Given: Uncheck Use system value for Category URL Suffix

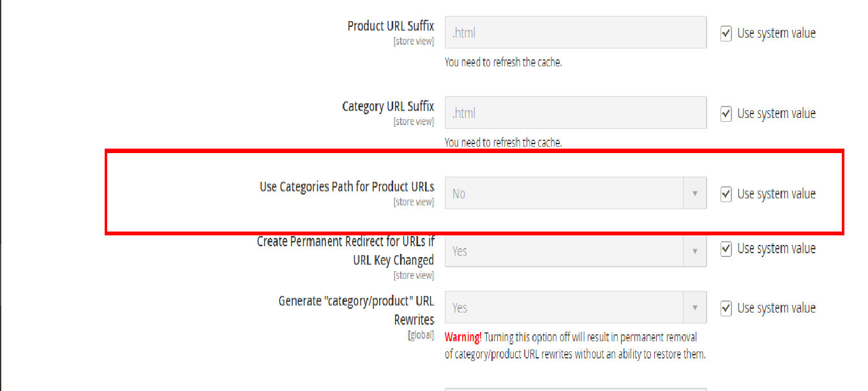Looking at the screenshot, I should tap(726, 114).
